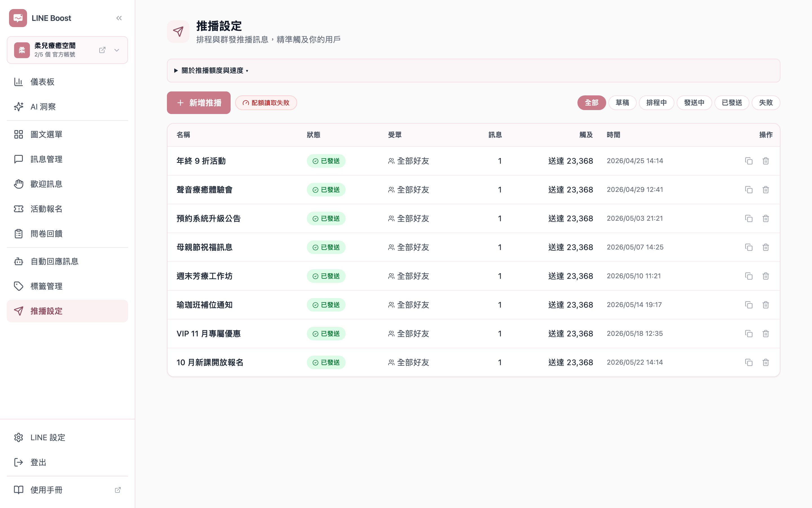812x508 pixels.
Task: Open 歡迎訊息 in the sidebar
Action: (67, 184)
